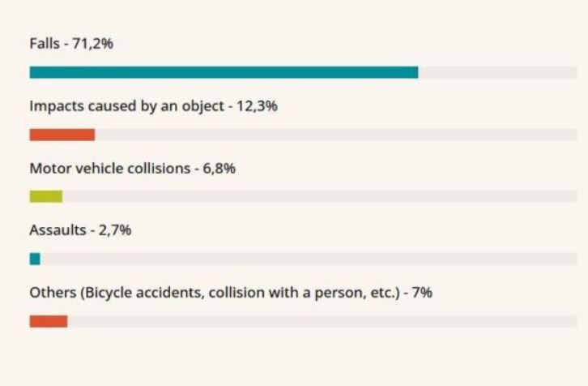
Task: Click the 71,2% percentage text
Action: [x=94, y=44]
